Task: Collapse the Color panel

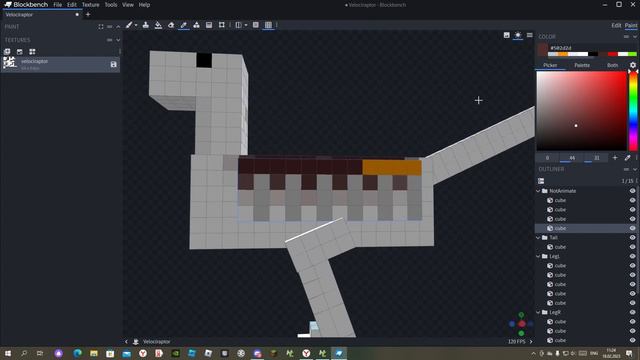Action: (x=635, y=37)
